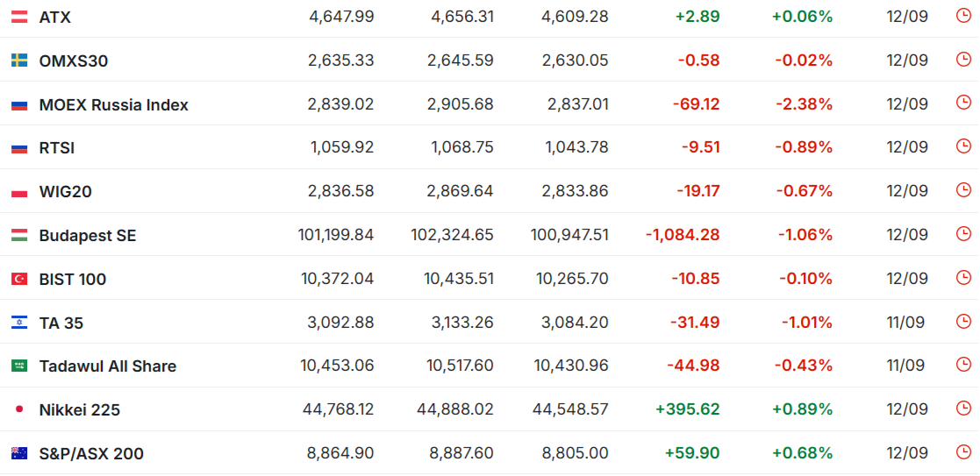The width and height of the screenshot is (980, 476).
Task: Click clock icon in Budapest SE row
Action: click(x=963, y=234)
